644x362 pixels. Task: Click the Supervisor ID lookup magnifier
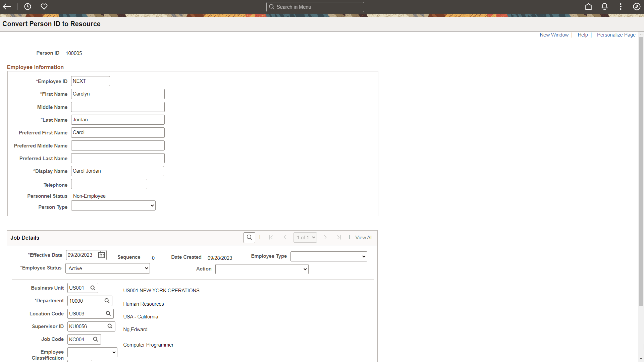[109, 326]
